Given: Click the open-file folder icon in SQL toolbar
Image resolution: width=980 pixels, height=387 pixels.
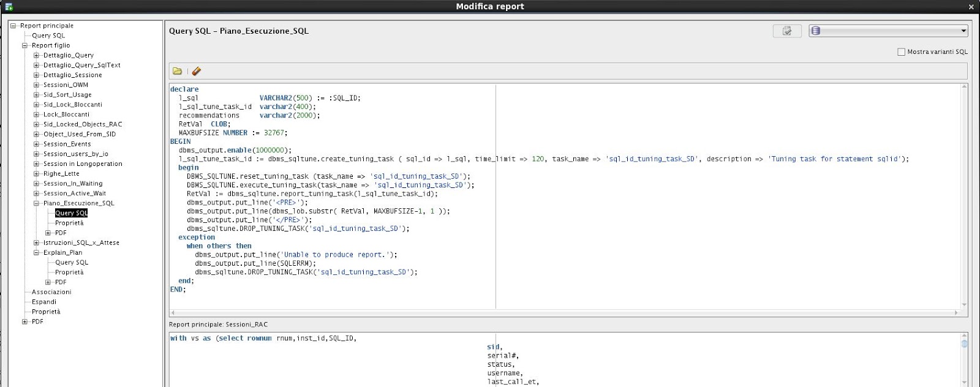Looking at the screenshot, I should (x=177, y=71).
